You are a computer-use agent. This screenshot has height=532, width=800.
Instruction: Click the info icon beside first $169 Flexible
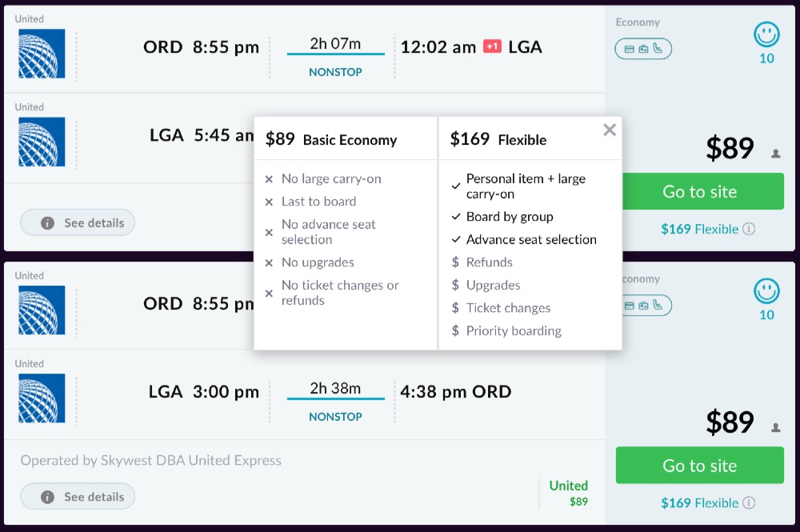[749, 229]
